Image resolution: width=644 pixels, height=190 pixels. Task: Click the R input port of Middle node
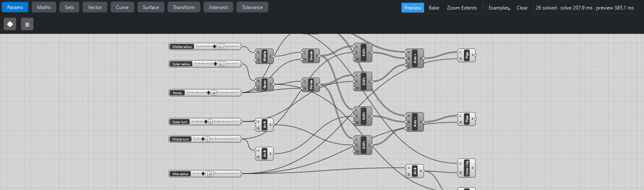pos(256,52)
